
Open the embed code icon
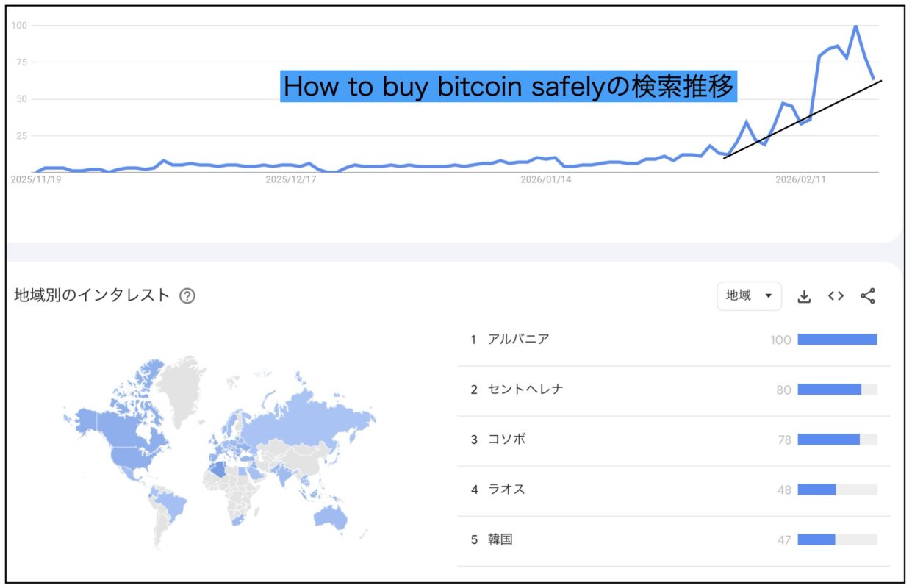click(x=836, y=296)
